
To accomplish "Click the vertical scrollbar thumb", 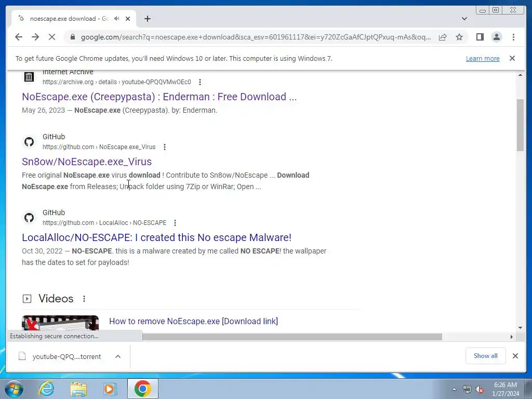I will [520, 125].
